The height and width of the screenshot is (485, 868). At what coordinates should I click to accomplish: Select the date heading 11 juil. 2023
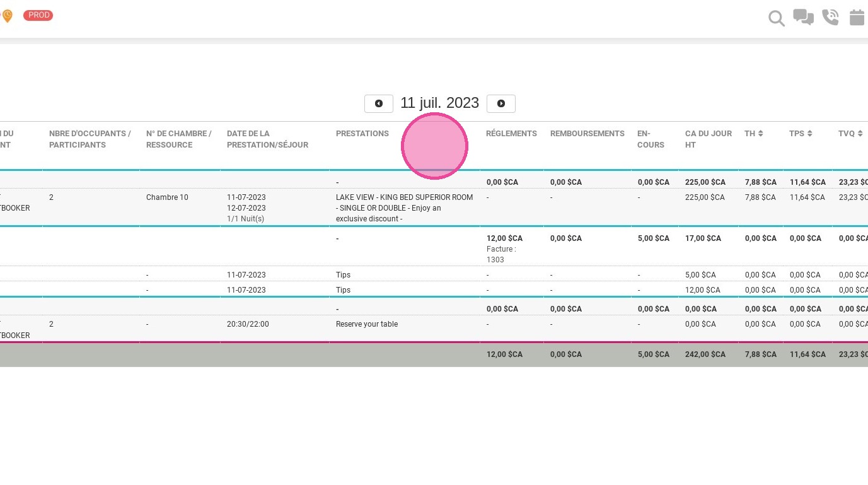pos(439,103)
